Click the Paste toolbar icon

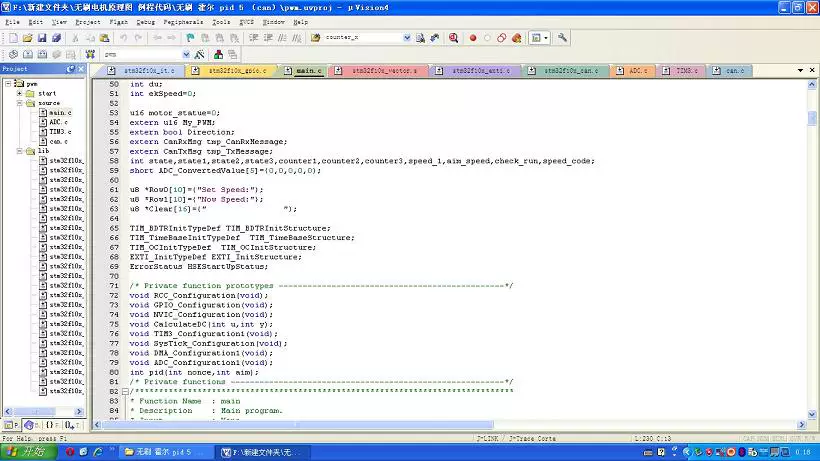(x=105, y=38)
